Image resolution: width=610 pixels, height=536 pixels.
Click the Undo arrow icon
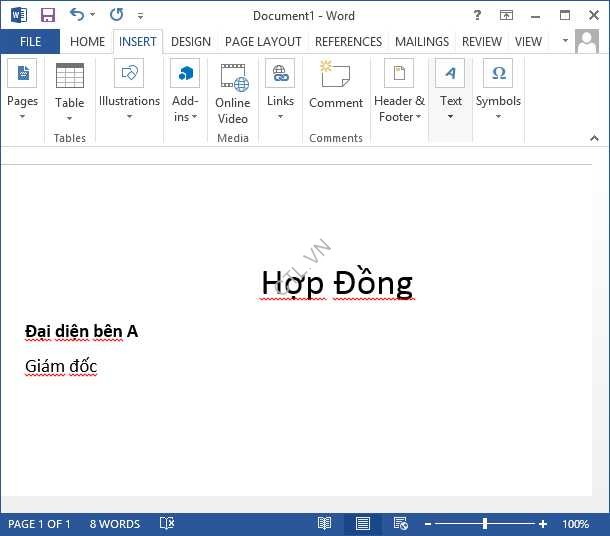pyautogui.click(x=77, y=15)
